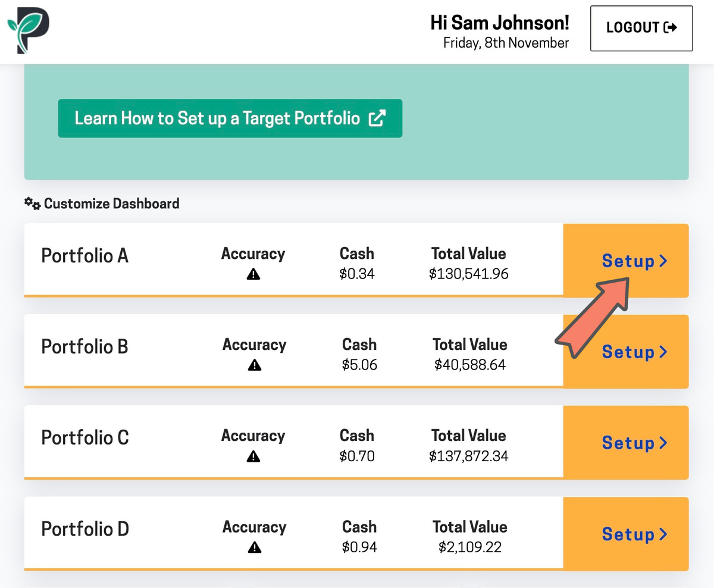Click the external link icon on the Learn button
714x588 pixels.
click(377, 118)
